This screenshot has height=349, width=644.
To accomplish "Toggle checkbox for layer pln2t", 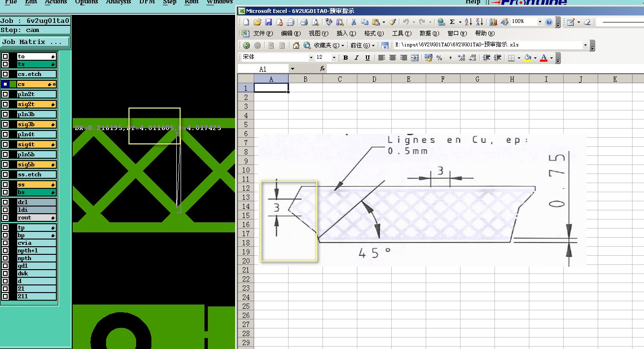I will tap(5, 94).
